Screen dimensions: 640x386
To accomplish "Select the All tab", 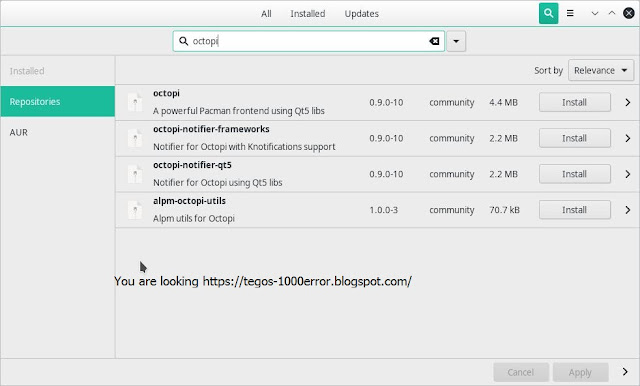I will [x=266, y=13].
